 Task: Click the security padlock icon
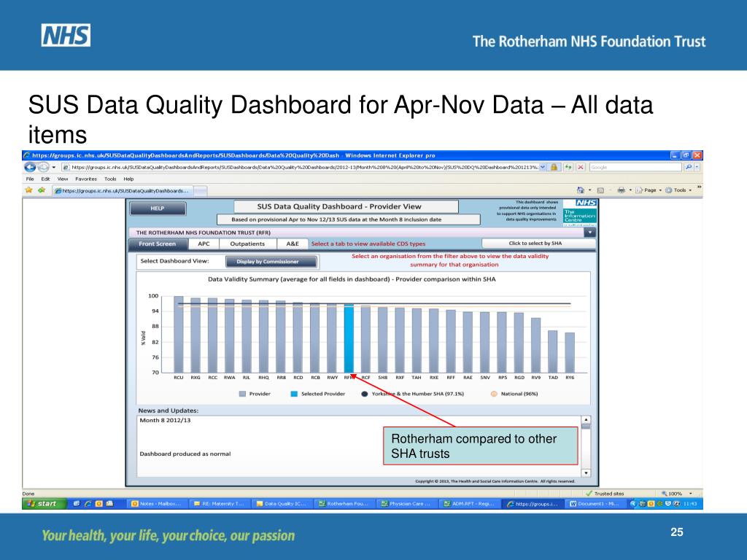[554, 167]
